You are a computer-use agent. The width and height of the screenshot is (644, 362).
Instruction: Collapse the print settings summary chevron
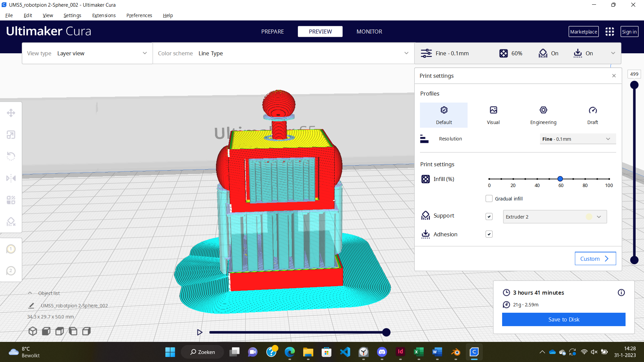click(613, 53)
